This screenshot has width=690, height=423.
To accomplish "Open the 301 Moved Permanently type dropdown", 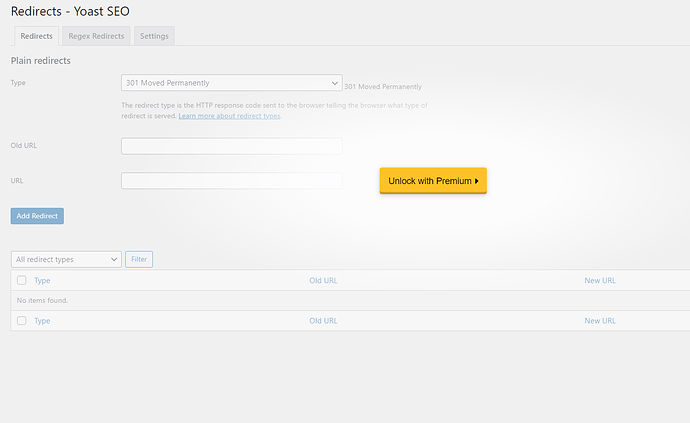I will click(231, 83).
